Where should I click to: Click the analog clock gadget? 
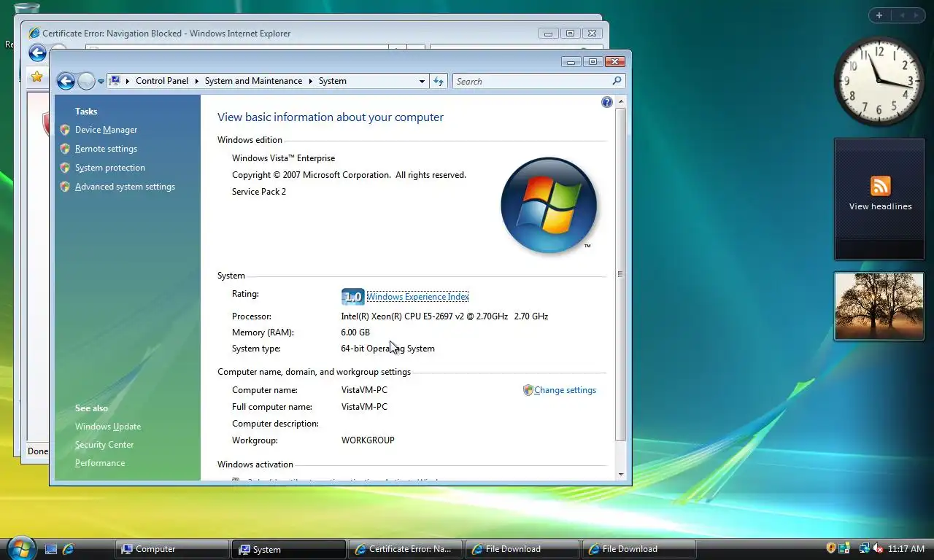point(879,80)
